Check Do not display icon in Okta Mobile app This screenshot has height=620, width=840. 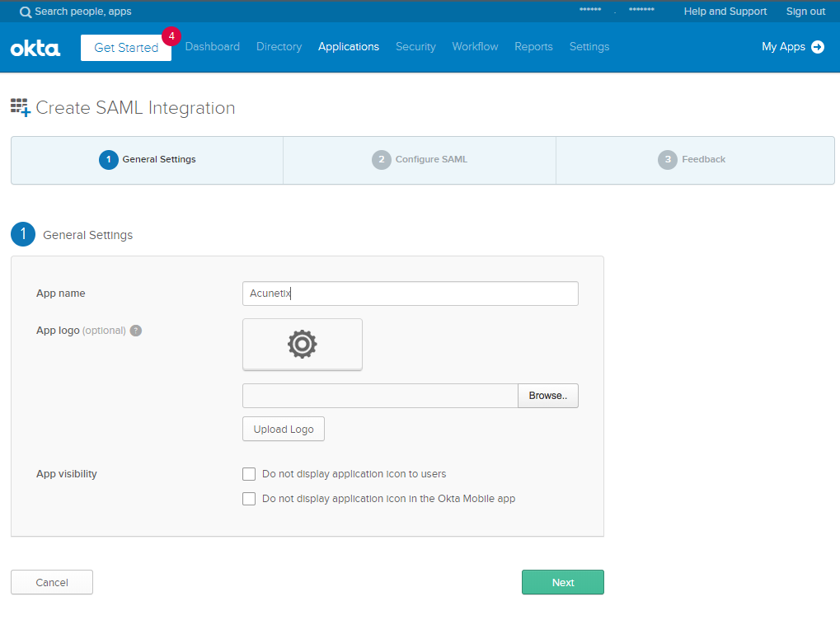(249, 499)
